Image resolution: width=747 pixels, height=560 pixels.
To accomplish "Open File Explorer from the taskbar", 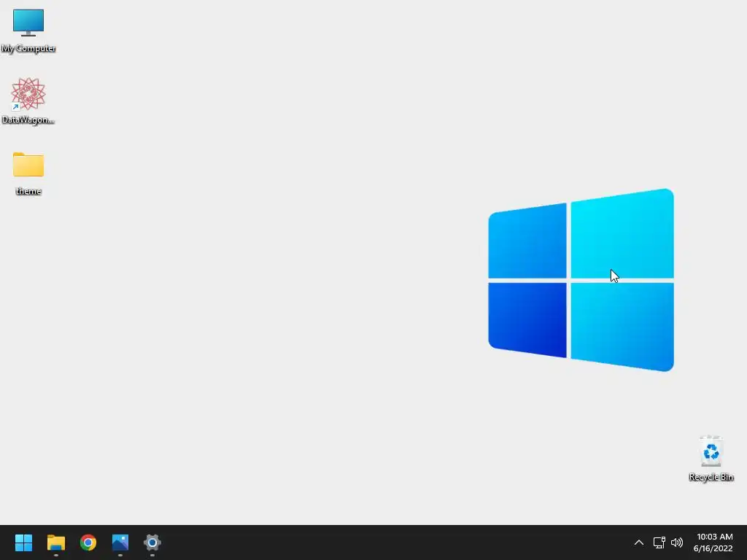I will click(x=55, y=542).
